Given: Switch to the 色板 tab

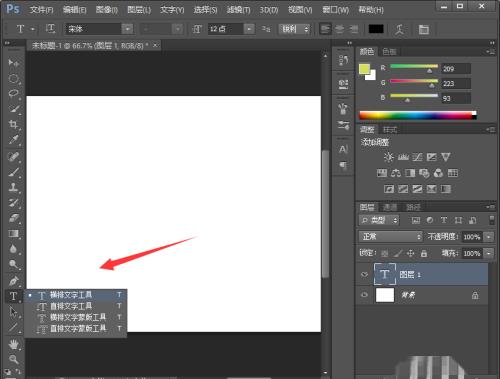Looking at the screenshot, I should pyautogui.click(x=389, y=52).
